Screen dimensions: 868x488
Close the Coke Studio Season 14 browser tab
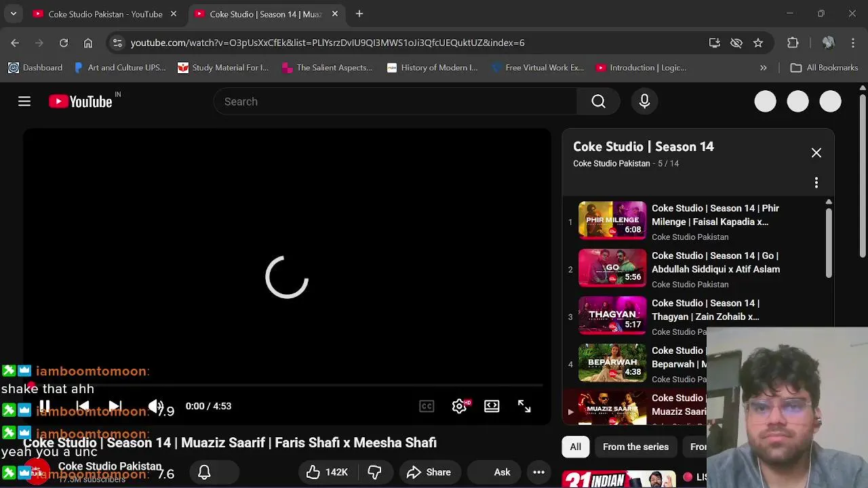[334, 14]
